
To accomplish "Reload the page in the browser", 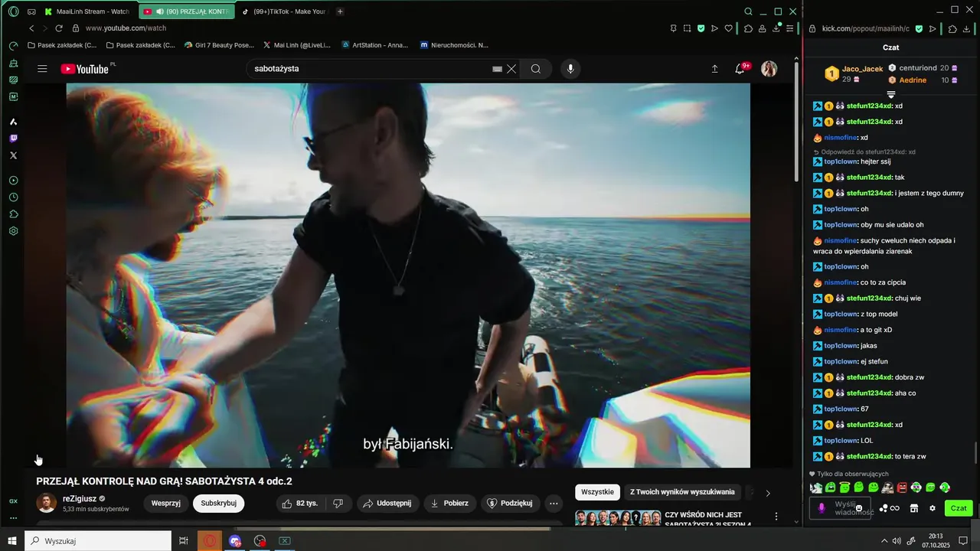I will pos(59,28).
